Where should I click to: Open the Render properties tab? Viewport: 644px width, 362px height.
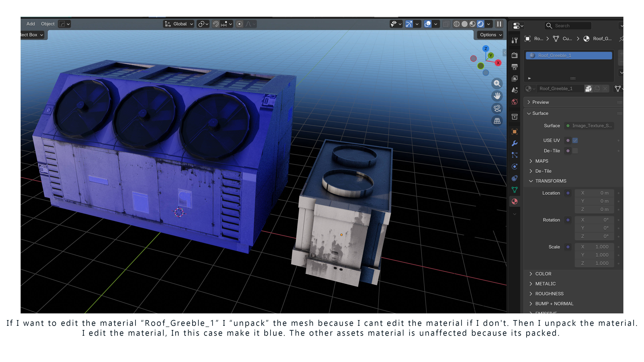pos(515,55)
